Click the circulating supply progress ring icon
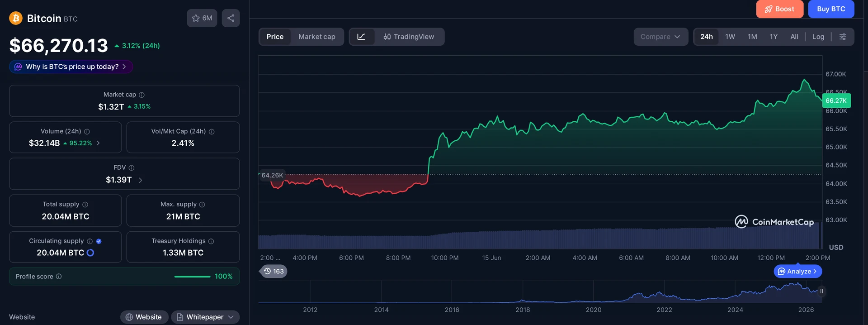The height and width of the screenshot is (325, 868). [x=90, y=253]
